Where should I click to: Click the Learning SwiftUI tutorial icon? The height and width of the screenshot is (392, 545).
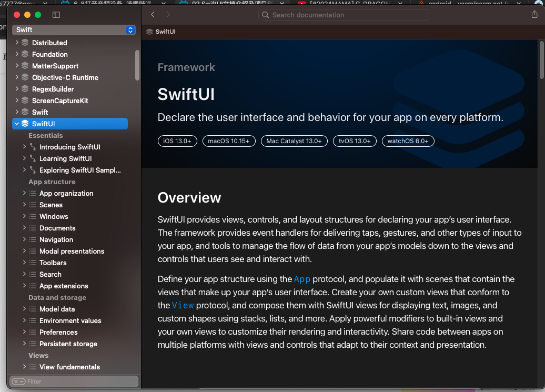click(x=33, y=158)
